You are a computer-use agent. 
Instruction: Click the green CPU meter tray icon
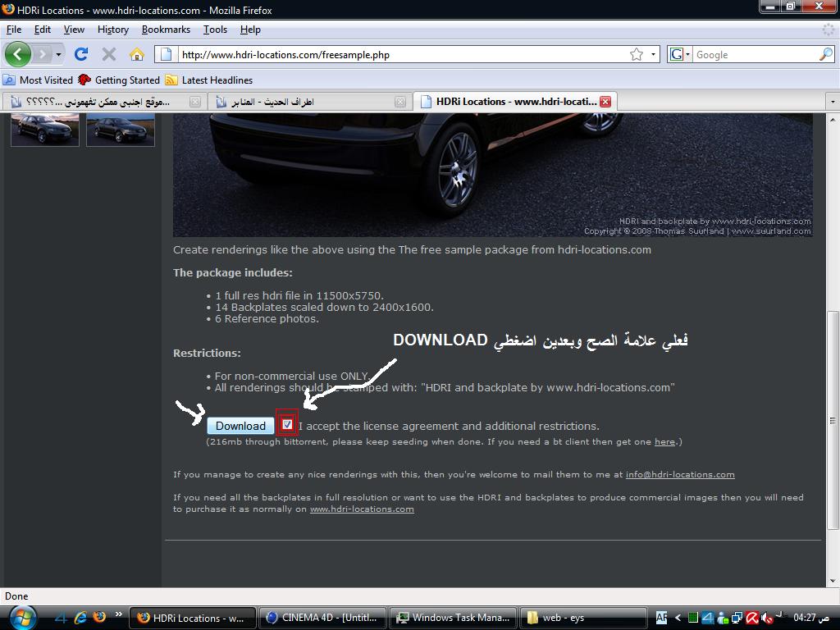[x=692, y=618]
